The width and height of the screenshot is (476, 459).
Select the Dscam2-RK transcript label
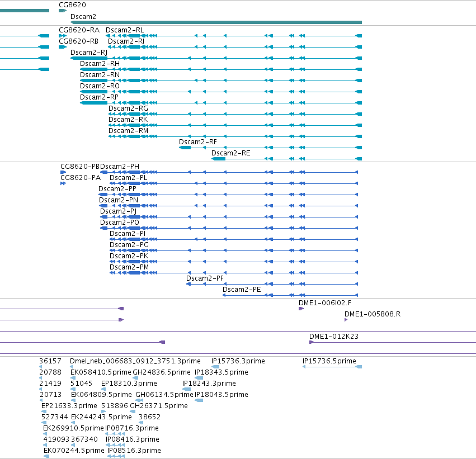(x=128, y=120)
